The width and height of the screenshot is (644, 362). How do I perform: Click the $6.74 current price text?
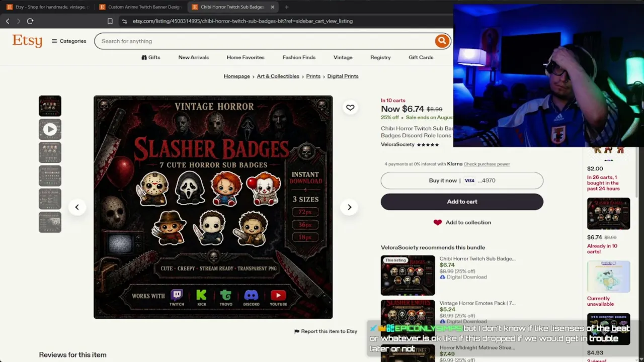403,109
